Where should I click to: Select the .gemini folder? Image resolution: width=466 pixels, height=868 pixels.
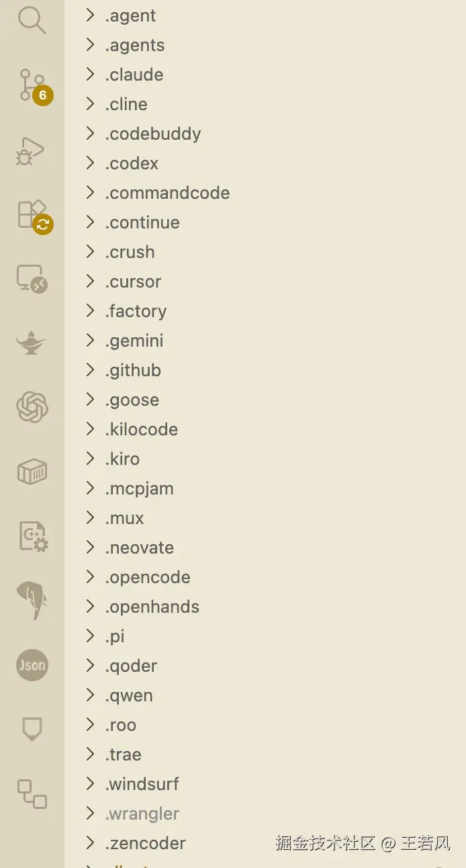pos(134,341)
